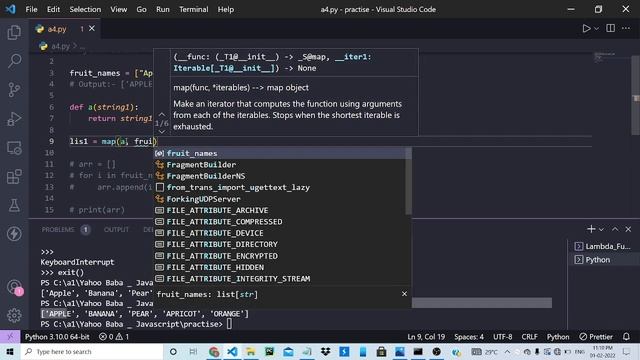The height and width of the screenshot is (360, 640).
Task: Open the Go menu
Action: [x=141, y=9]
